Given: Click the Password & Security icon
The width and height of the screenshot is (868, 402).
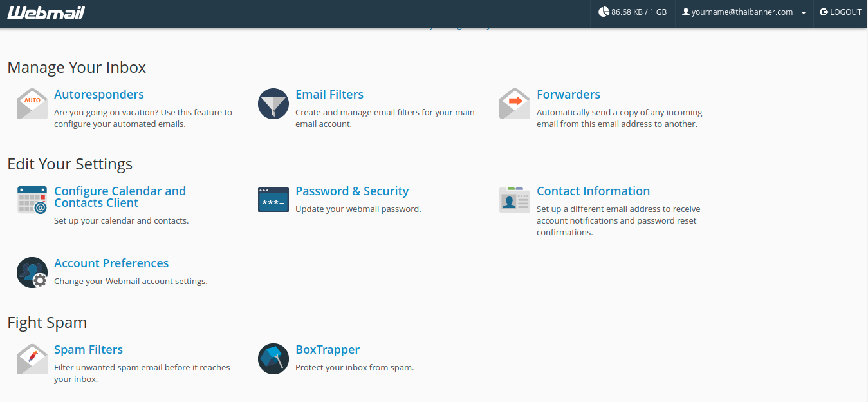Looking at the screenshot, I should [x=273, y=200].
